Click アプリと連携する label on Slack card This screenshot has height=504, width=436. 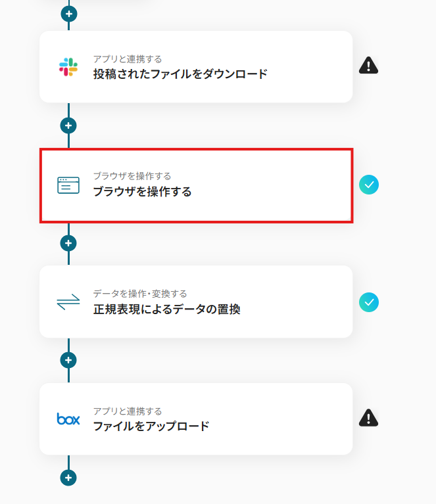(x=128, y=59)
